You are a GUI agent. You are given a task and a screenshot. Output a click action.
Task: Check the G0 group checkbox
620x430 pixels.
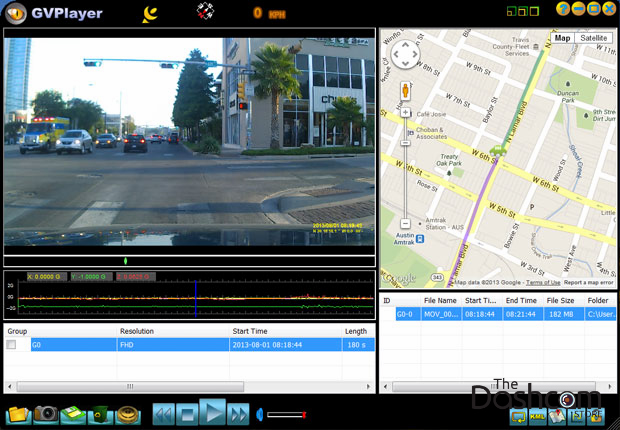pos(12,345)
